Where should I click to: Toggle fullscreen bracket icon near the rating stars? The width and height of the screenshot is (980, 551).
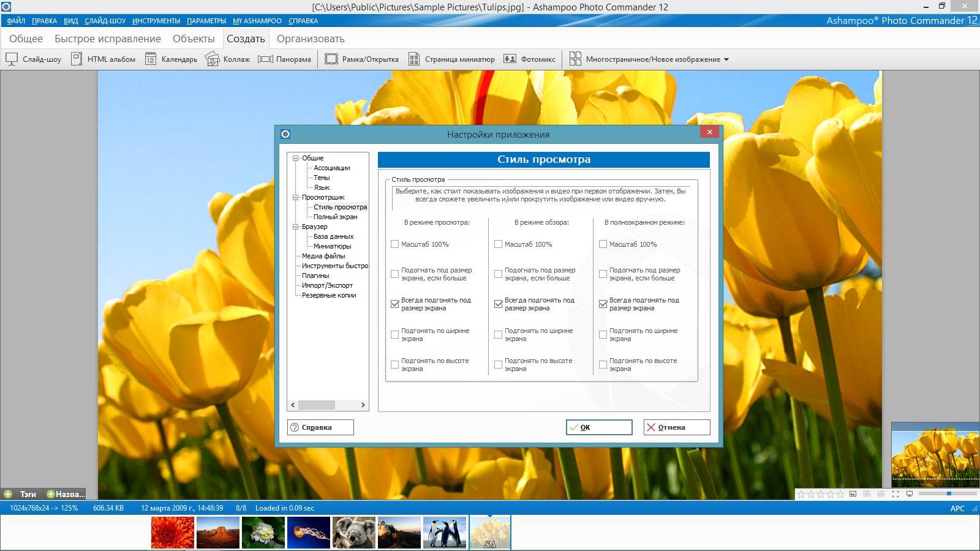pyautogui.click(x=895, y=493)
